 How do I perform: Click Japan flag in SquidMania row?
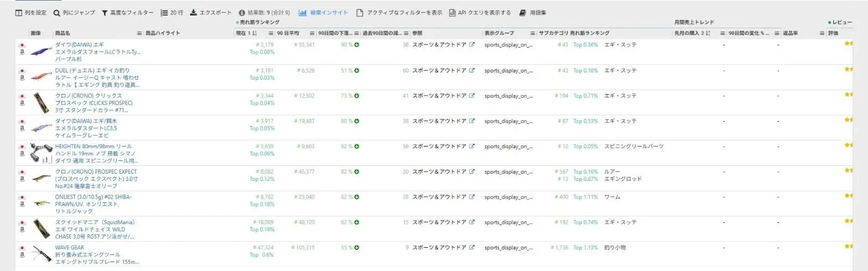[22, 222]
